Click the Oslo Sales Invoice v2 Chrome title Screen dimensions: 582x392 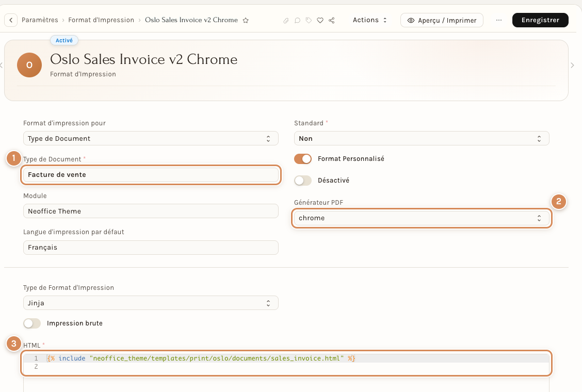point(143,59)
